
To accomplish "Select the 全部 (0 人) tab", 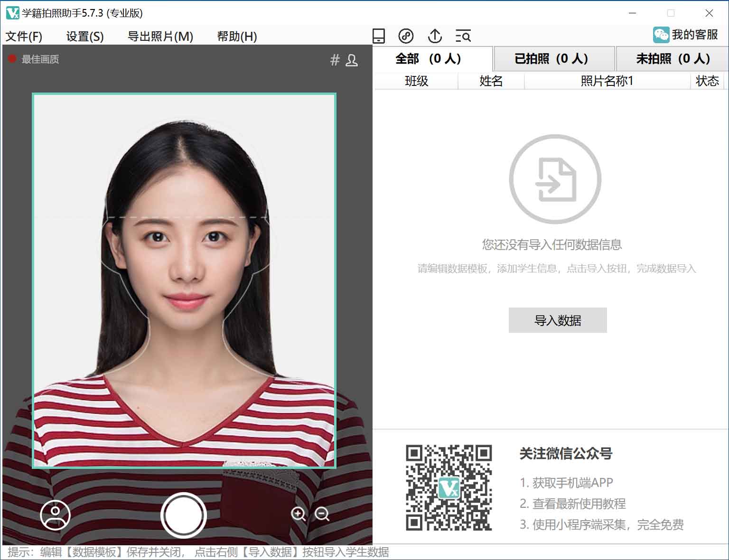I will pos(429,58).
